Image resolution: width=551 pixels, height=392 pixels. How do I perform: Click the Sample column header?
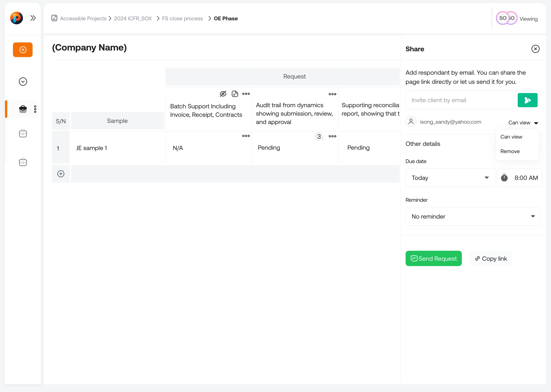[x=117, y=121]
